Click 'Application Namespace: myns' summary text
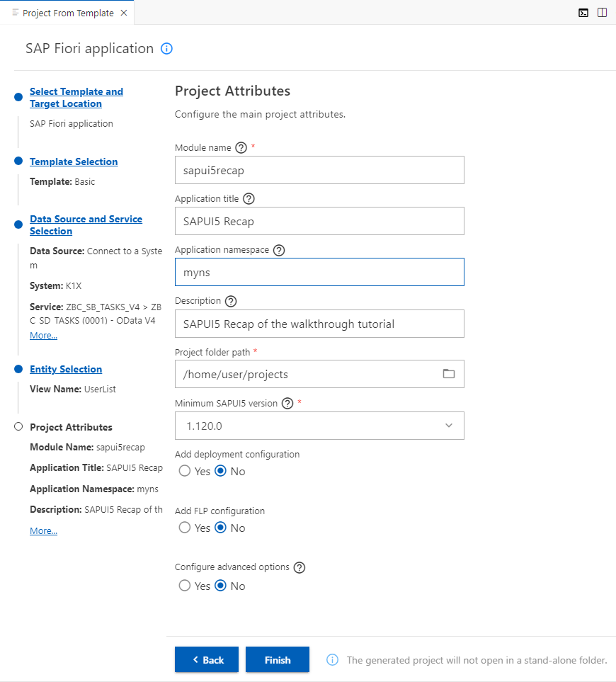 (x=94, y=489)
